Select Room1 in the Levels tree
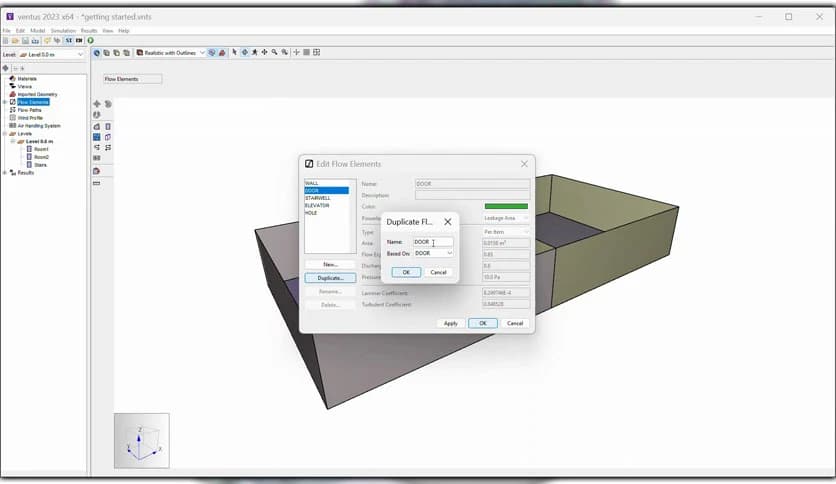The height and width of the screenshot is (484, 836). coord(41,149)
